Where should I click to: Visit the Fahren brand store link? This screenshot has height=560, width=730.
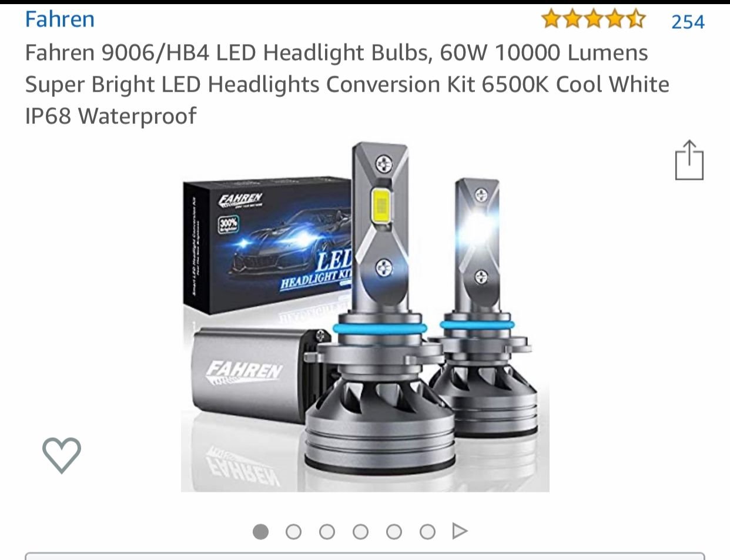[59, 19]
